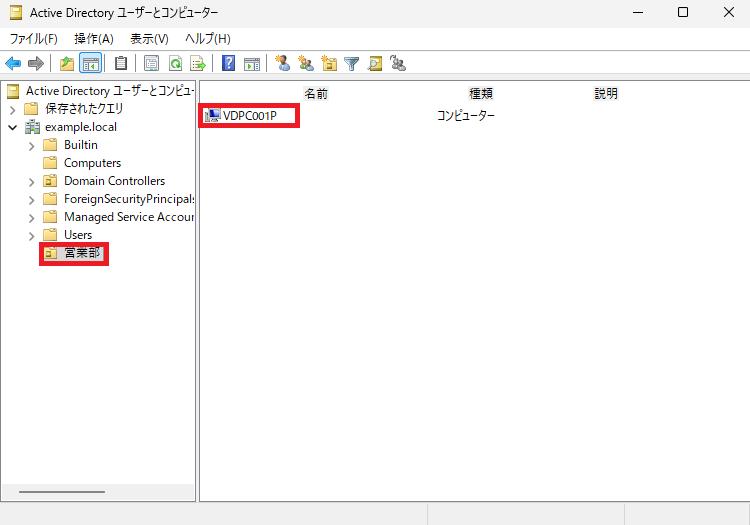
Task: Open Help with the question mark icon
Action: pyautogui.click(x=229, y=63)
